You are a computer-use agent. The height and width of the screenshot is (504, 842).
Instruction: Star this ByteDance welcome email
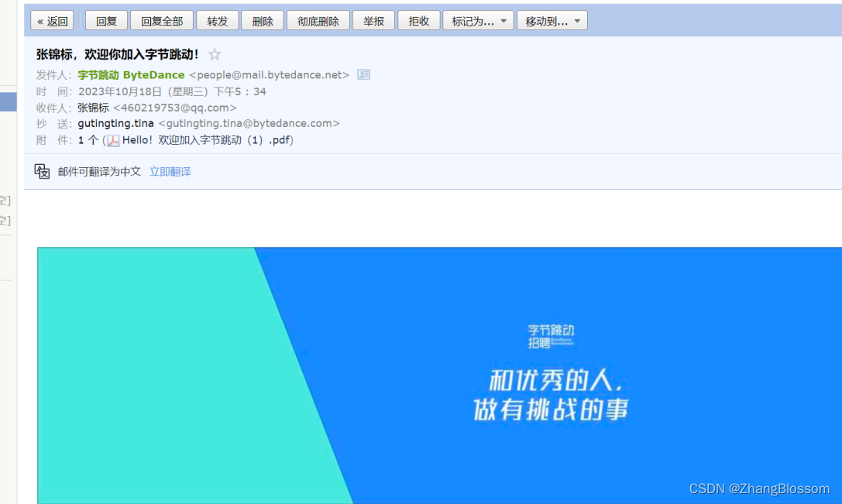pos(215,54)
